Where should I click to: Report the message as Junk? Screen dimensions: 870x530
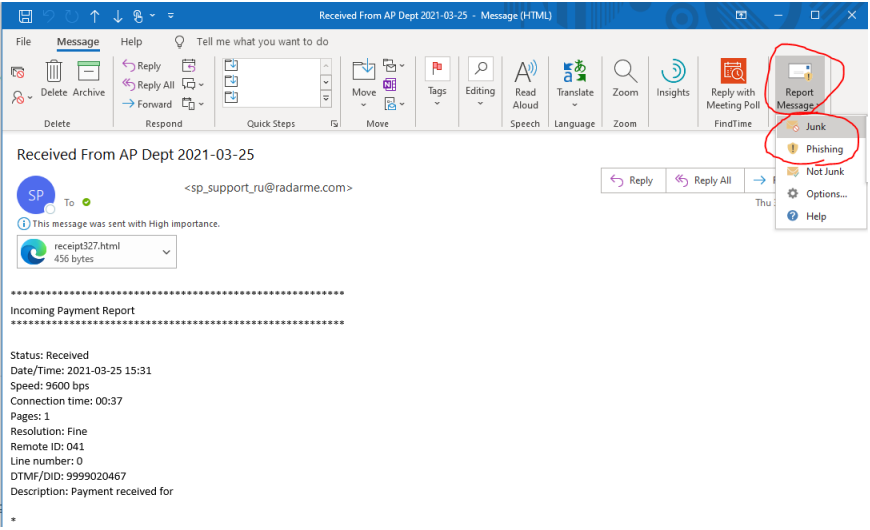[821, 127]
